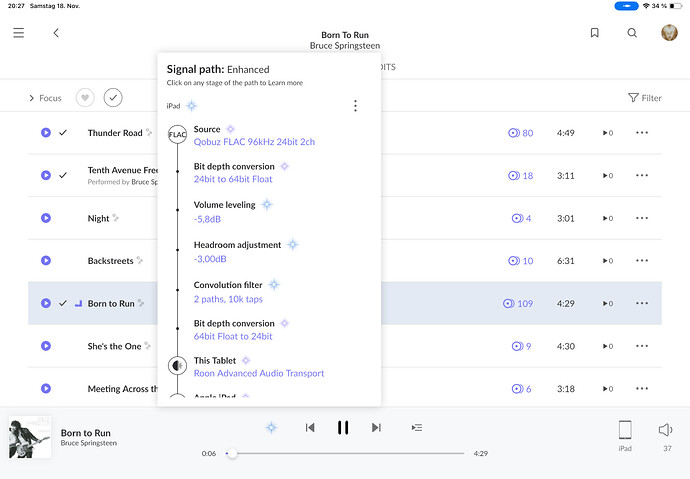Play Meeting Across the River track
690x479 pixels.
click(46, 388)
